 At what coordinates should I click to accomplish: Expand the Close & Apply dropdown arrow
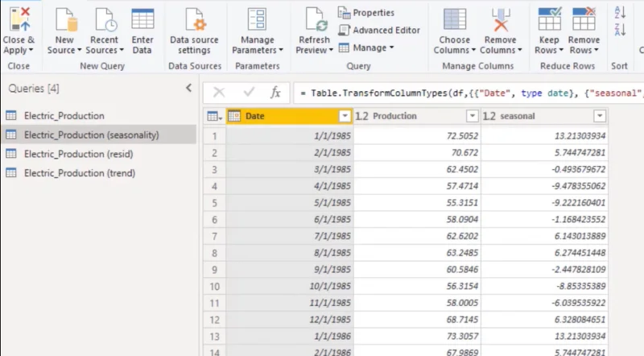click(31, 51)
